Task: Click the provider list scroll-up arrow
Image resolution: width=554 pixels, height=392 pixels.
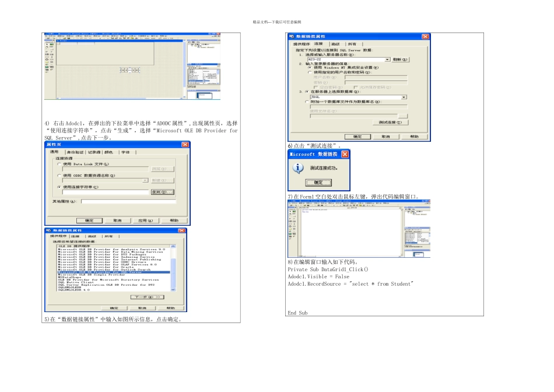Action: click(x=173, y=246)
